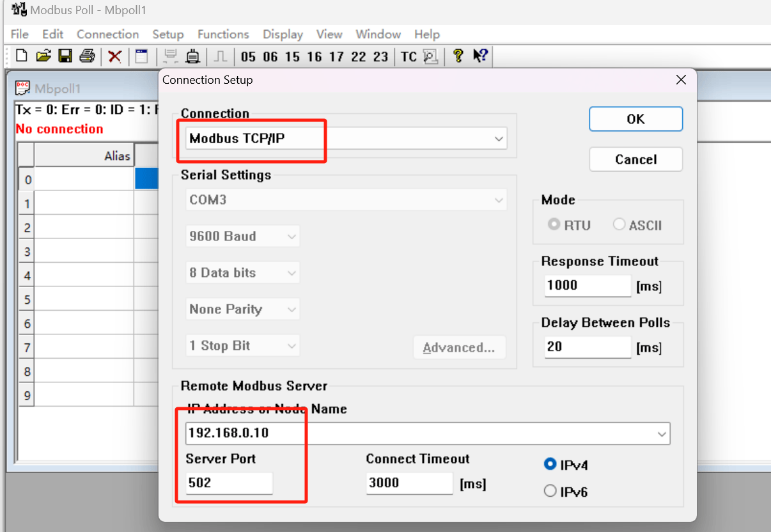This screenshot has height=532, width=771.
Task: Open the Help menu
Action: pyautogui.click(x=427, y=34)
